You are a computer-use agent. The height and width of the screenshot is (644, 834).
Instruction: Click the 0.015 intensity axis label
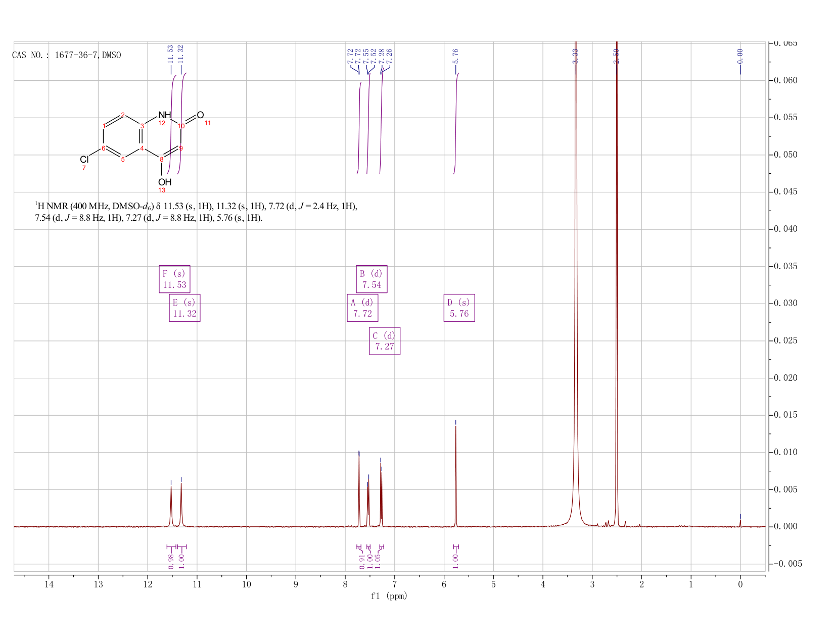click(x=785, y=415)
